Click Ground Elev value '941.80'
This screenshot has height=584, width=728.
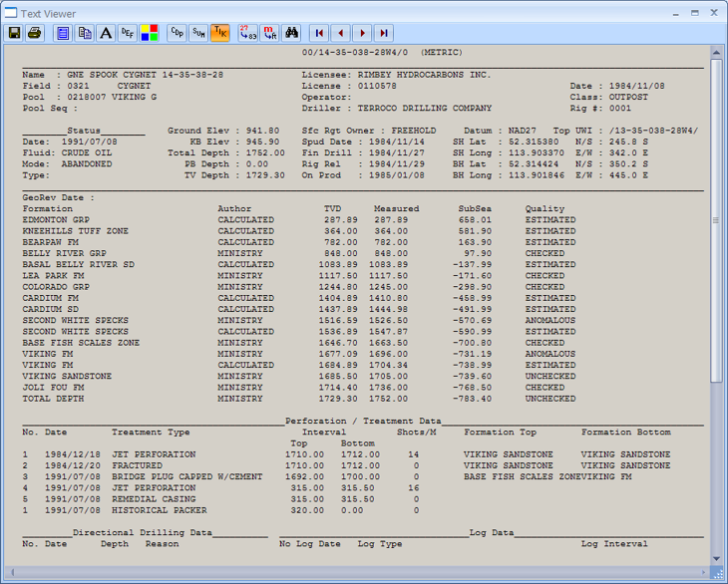pyautogui.click(x=263, y=131)
